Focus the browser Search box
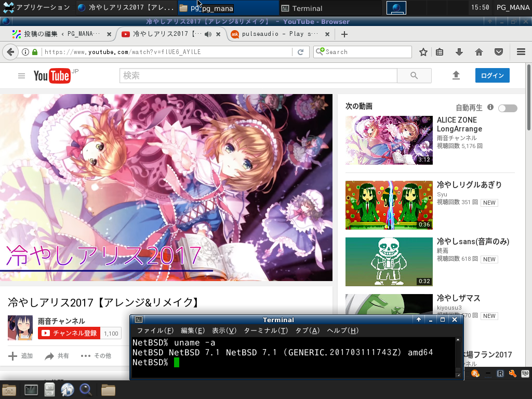This screenshot has height=399, width=532. pos(362,52)
